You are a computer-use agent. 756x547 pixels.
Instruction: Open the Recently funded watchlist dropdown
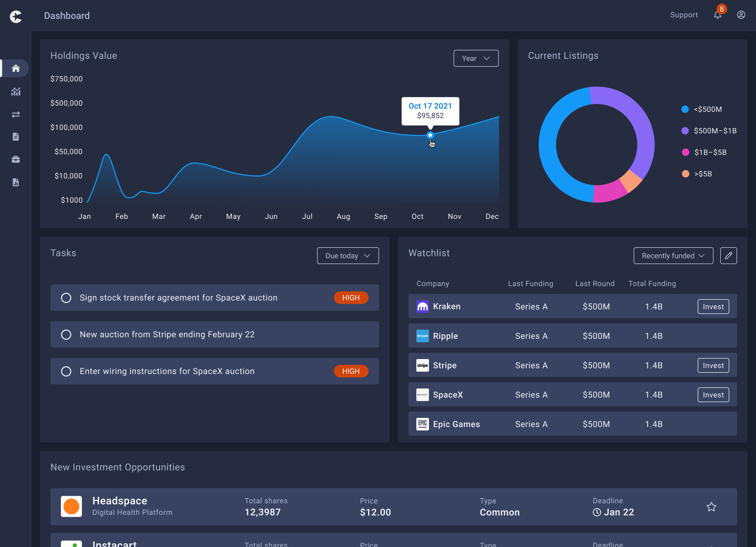pyautogui.click(x=673, y=256)
